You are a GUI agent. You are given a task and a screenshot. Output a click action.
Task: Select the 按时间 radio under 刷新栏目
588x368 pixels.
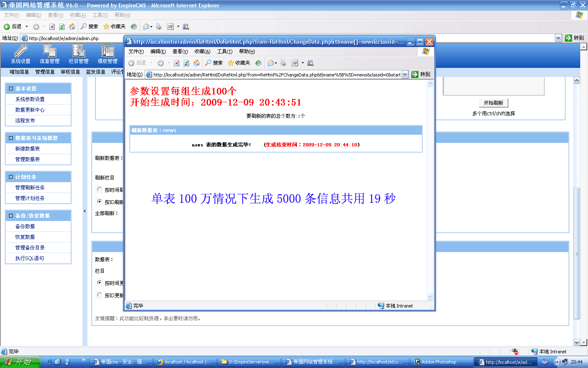pos(99,189)
